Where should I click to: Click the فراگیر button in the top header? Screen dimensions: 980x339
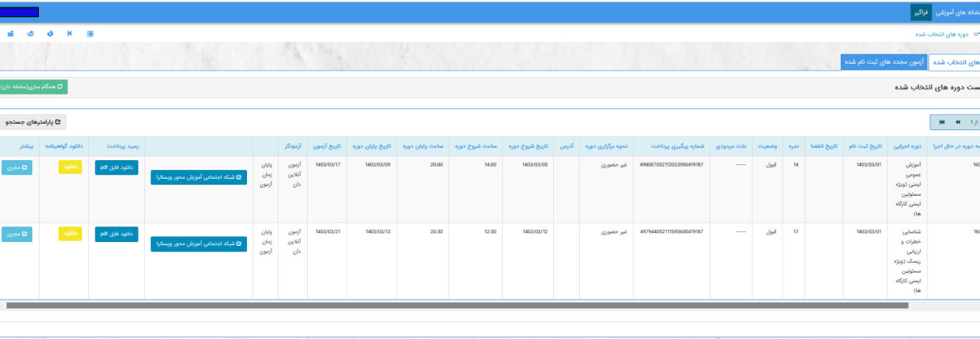(x=921, y=12)
